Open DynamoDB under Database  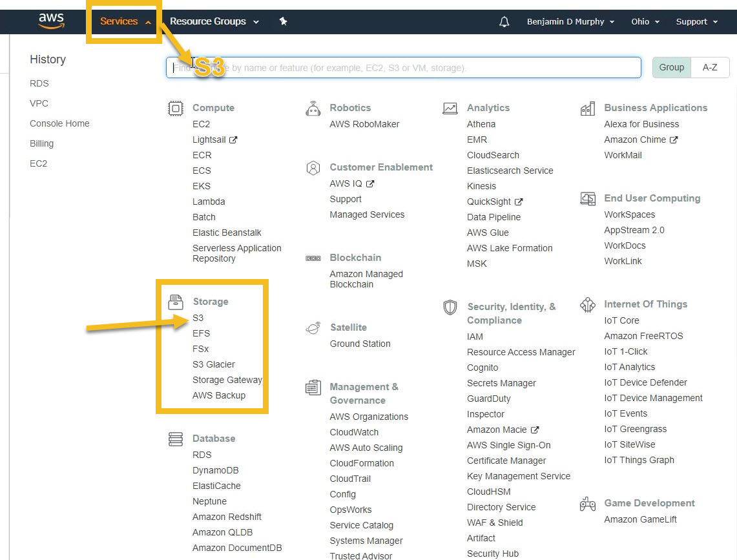(215, 470)
